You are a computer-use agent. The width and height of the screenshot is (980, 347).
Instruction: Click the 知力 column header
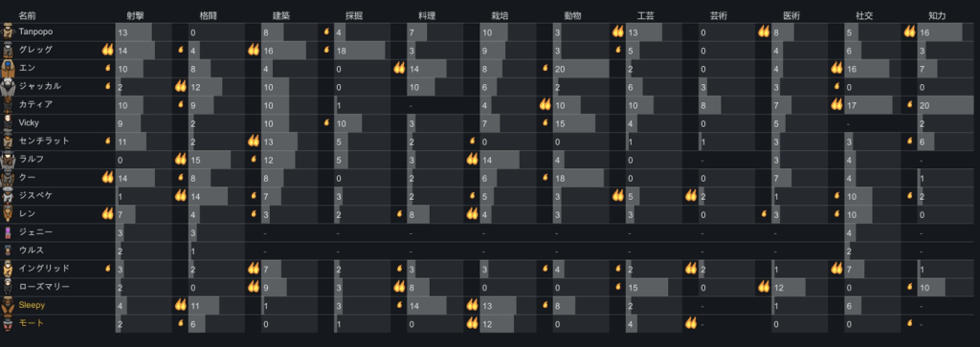(937, 15)
